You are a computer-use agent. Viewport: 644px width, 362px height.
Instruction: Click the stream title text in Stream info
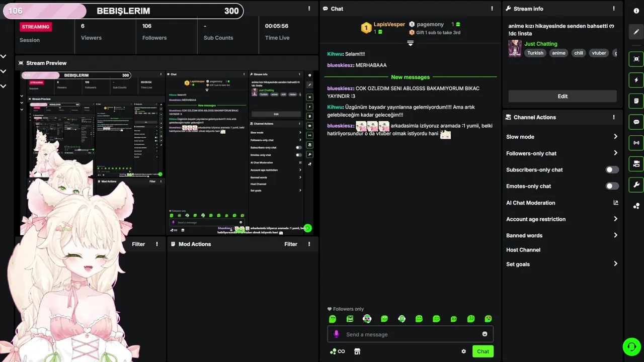(x=561, y=29)
